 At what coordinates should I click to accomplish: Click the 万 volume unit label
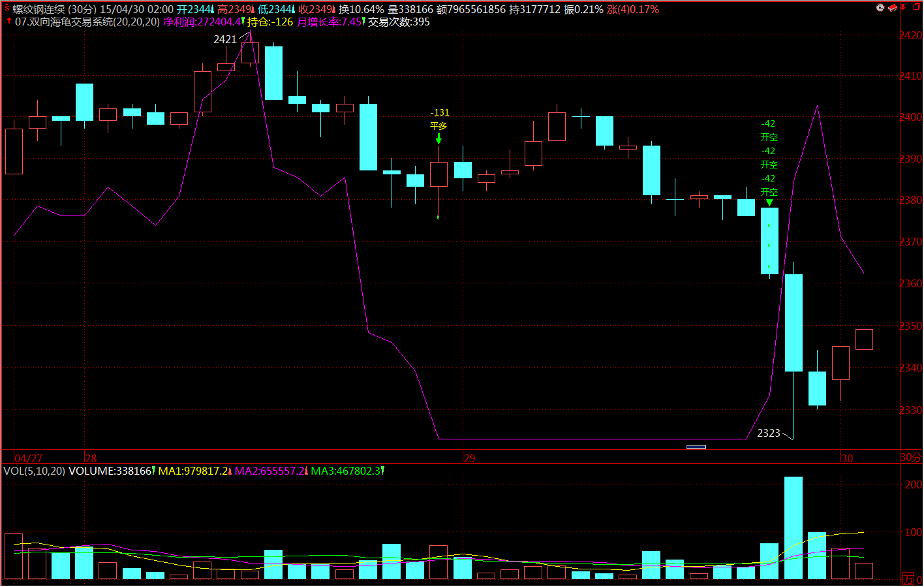point(908,579)
